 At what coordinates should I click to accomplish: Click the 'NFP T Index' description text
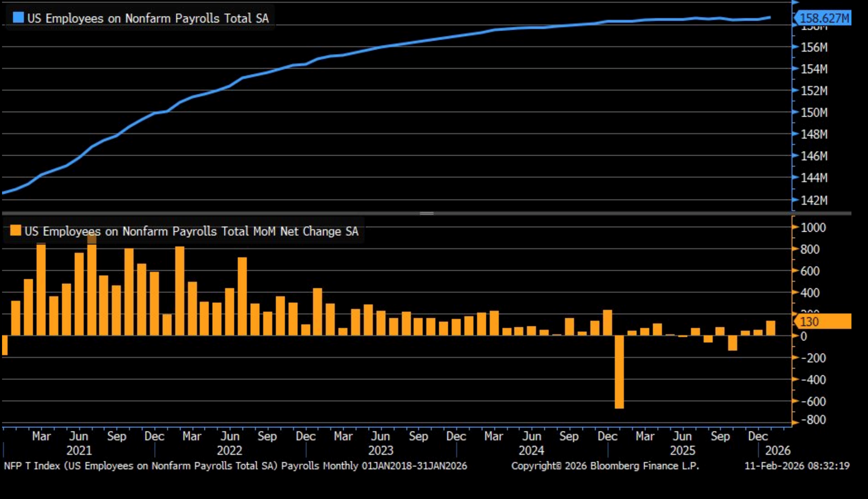point(235,466)
